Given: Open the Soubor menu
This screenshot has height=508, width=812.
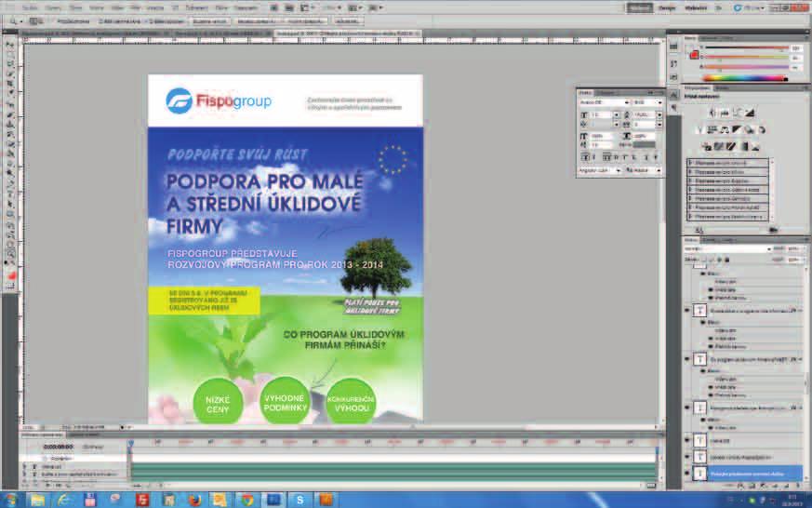Looking at the screenshot, I should 30,7.
